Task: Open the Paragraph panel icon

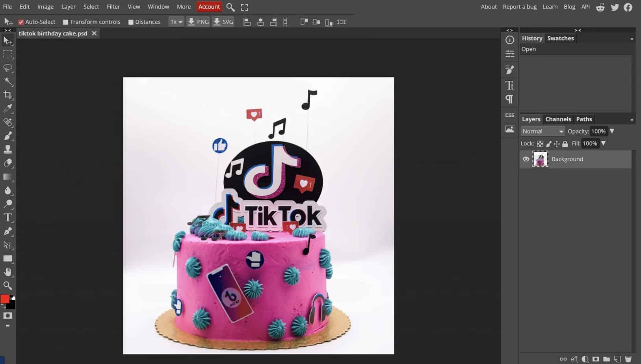Action: pos(509,99)
